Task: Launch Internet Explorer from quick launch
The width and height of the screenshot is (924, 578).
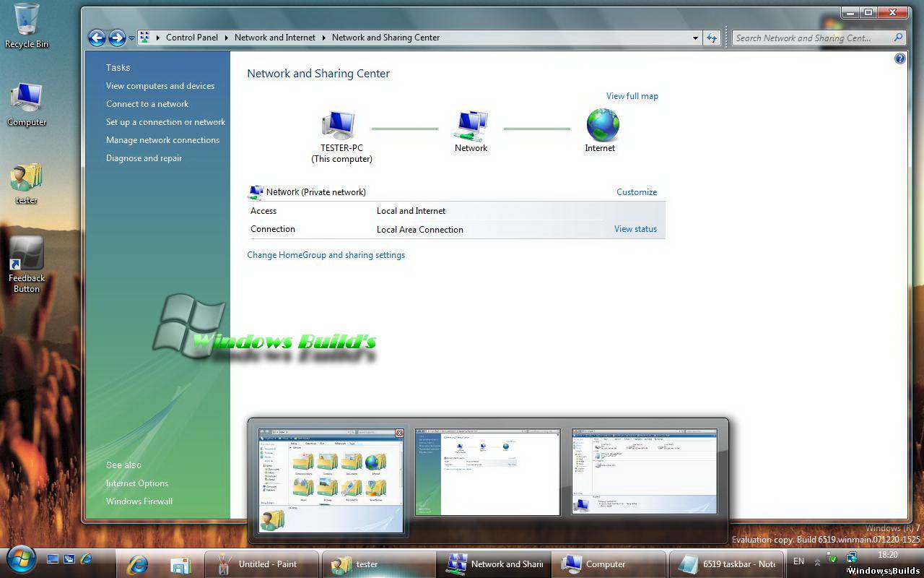Action: [86, 558]
